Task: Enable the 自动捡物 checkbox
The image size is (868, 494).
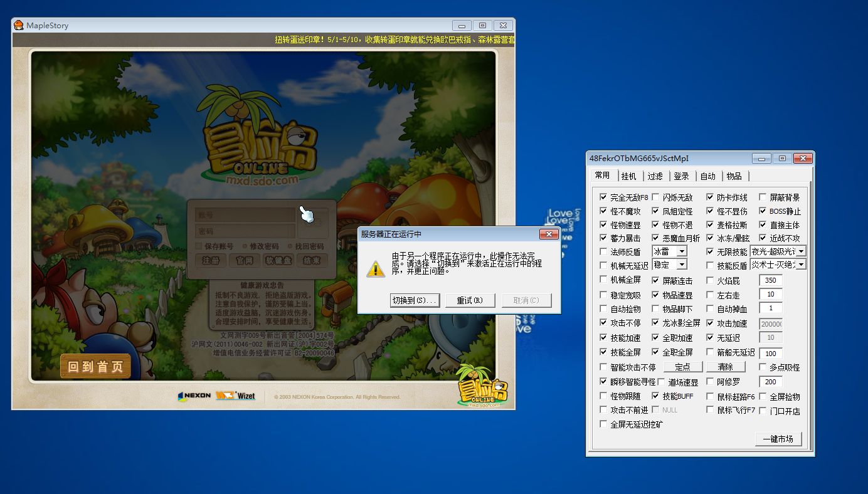Action: (603, 309)
